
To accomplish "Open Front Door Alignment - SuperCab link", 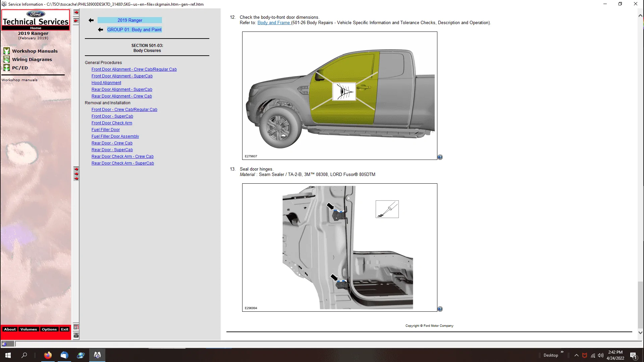I will pos(122,76).
